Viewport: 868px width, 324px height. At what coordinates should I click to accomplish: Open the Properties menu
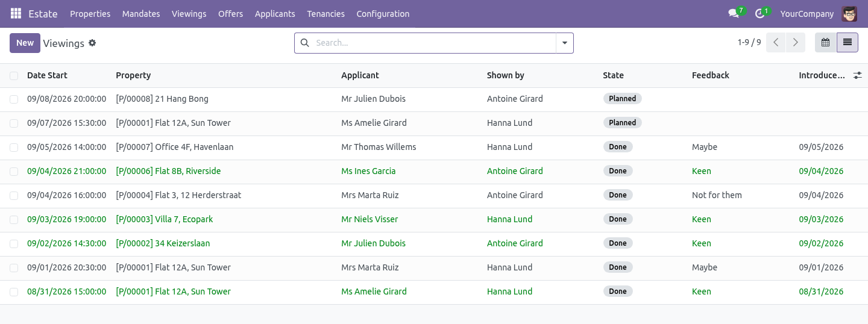[90, 13]
